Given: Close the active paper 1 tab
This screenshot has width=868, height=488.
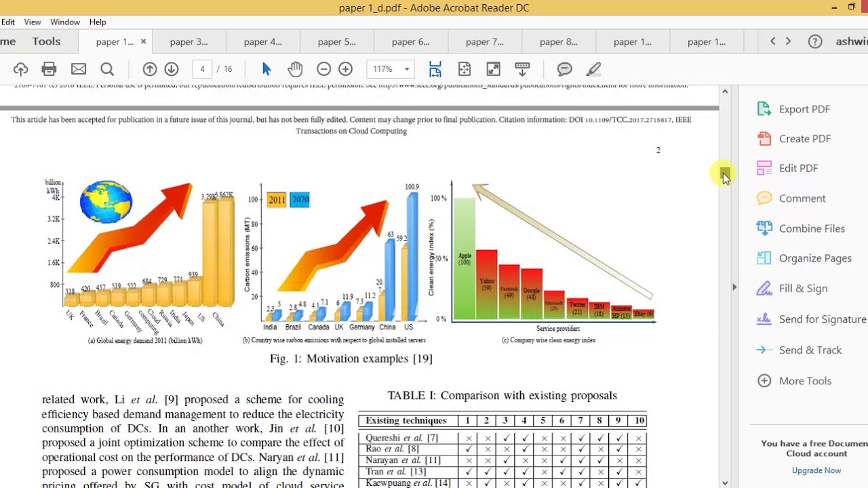Looking at the screenshot, I should pyautogui.click(x=143, y=42).
